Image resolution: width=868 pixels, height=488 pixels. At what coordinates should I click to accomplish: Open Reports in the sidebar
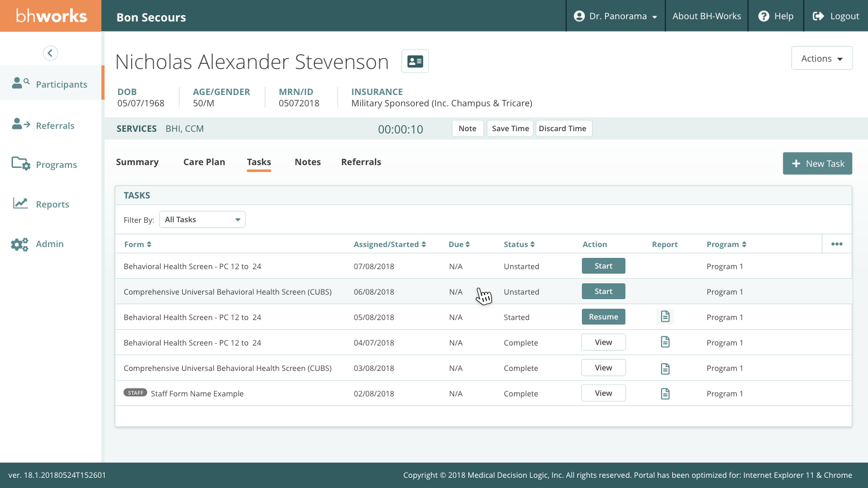[51, 204]
